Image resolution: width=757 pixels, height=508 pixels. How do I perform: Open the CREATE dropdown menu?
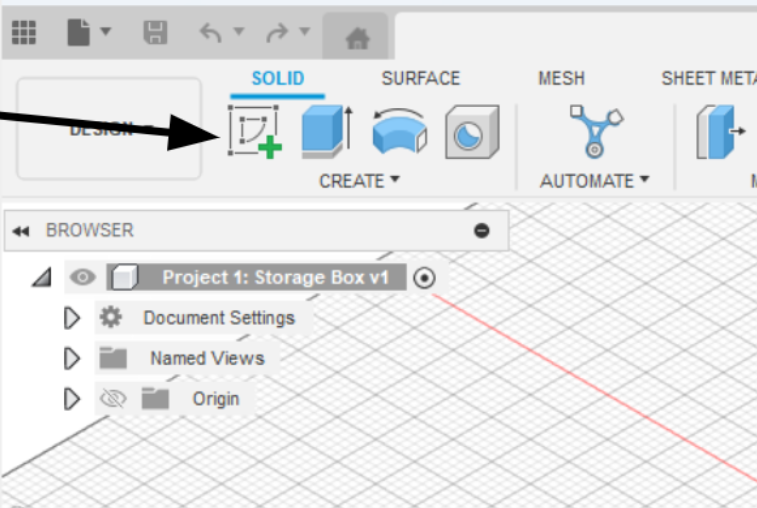click(359, 181)
